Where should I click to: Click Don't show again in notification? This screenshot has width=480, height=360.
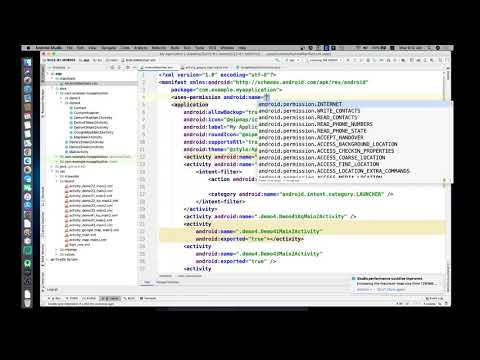point(391,289)
